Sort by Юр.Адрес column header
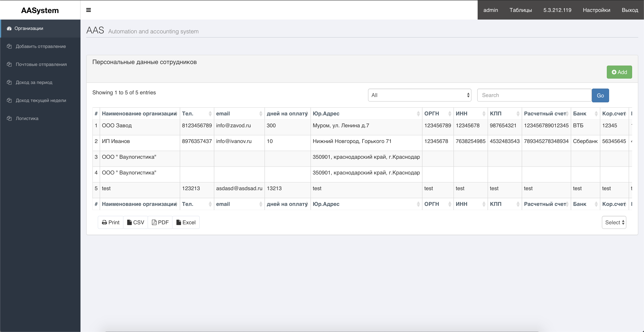Image resolution: width=644 pixels, height=332 pixels. click(x=326, y=113)
